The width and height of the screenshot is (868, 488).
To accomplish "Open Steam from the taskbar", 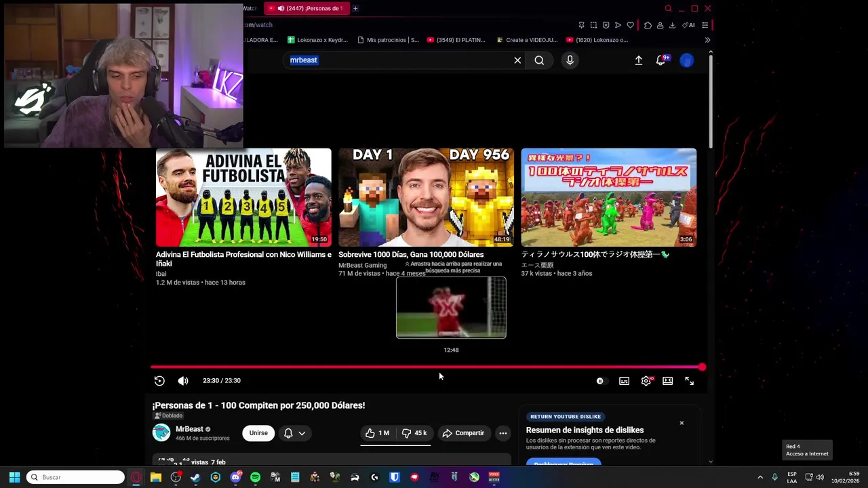I will [x=195, y=477].
